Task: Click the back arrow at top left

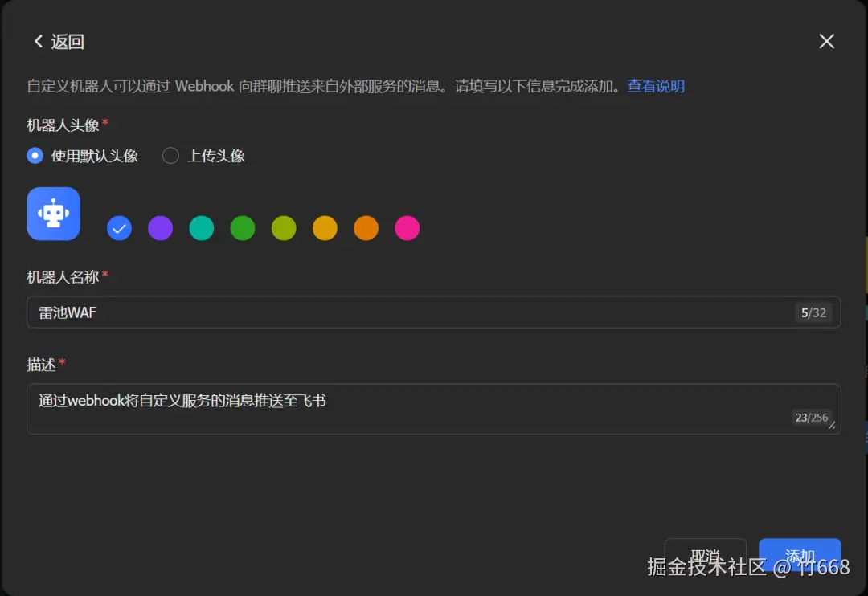Action: tap(38, 41)
